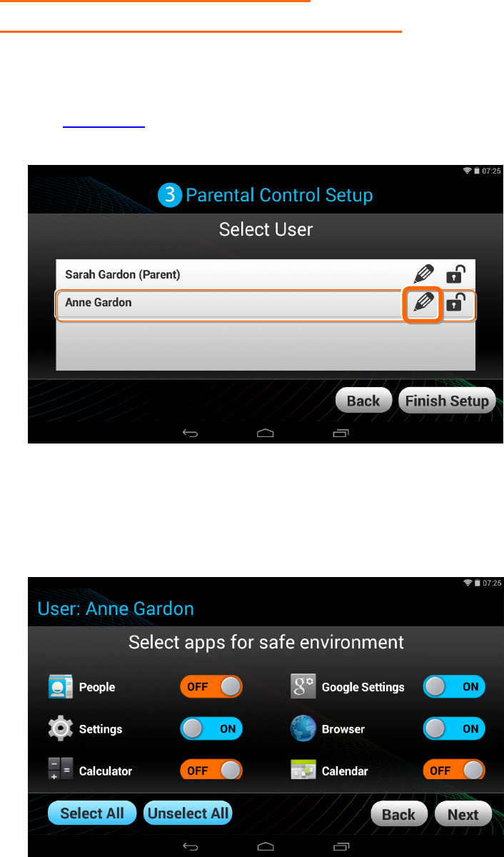Tap the Settings gear app icon
This screenshot has width=504, height=857.
click(x=61, y=728)
